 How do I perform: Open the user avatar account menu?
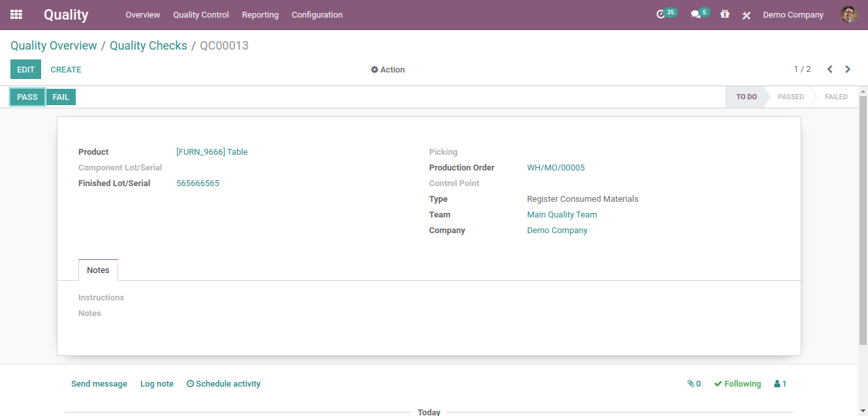point(848,14)
